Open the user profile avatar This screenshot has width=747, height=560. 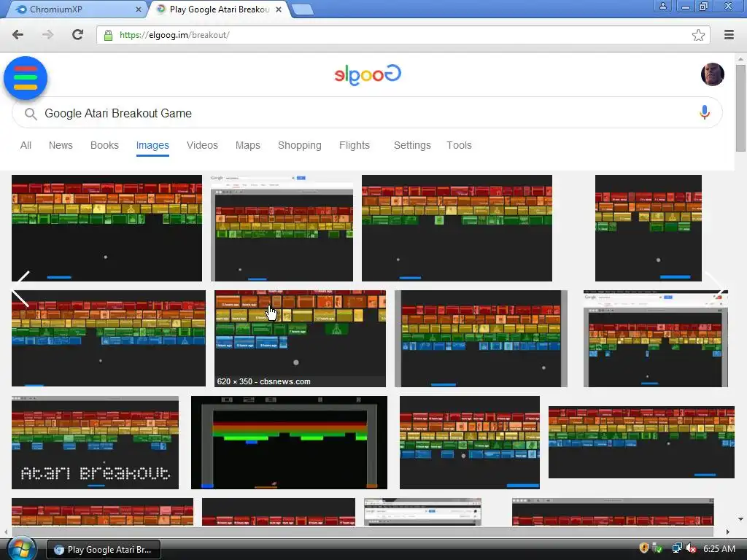coord(712,74)
